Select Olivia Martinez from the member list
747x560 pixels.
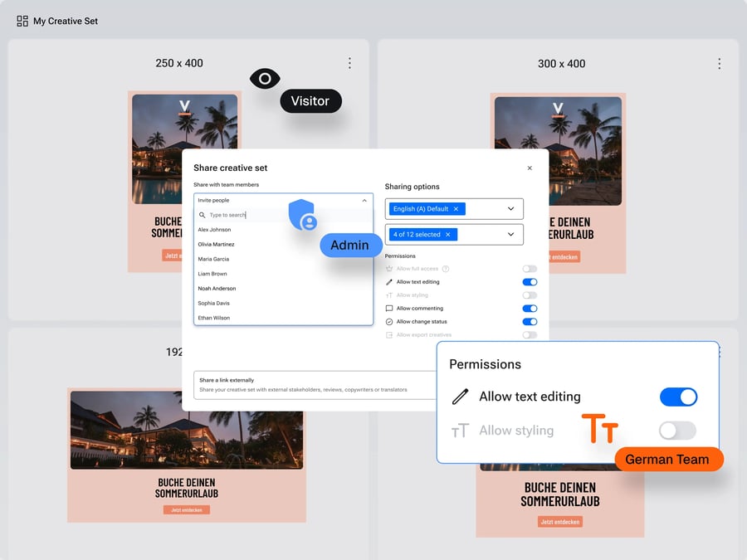coord(217,245)
